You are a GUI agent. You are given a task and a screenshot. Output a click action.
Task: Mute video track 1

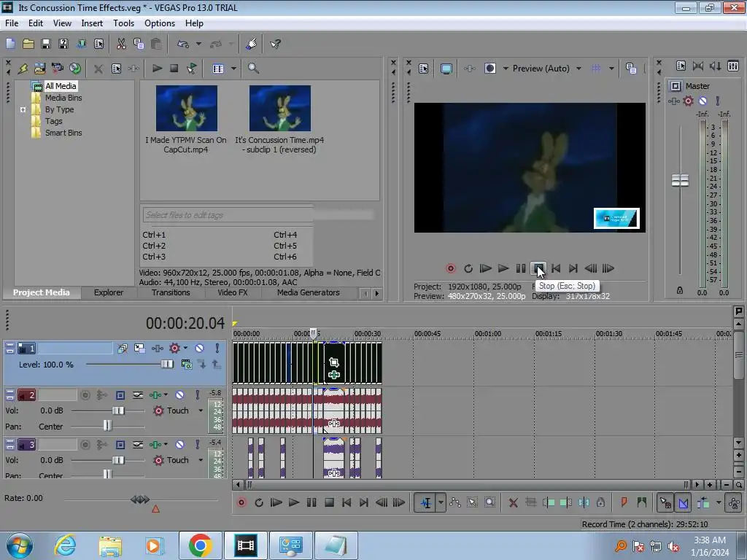(199, 349)
